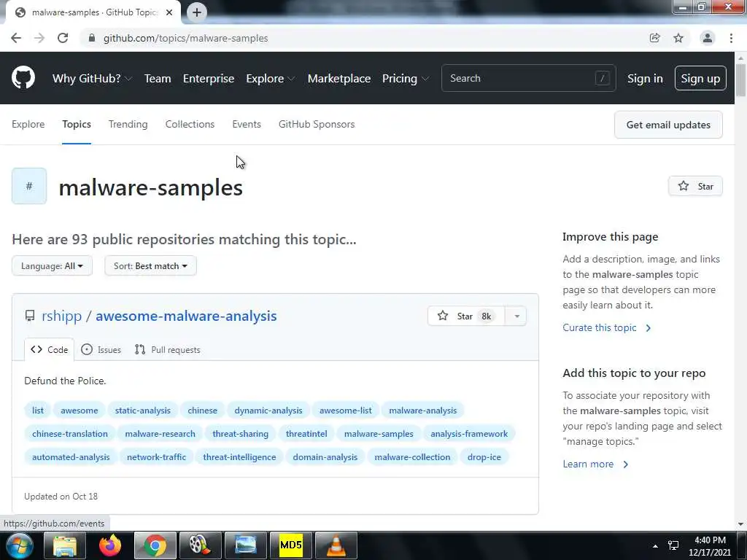The width and height of the screenshot is (747, 560).
Task: Click the GitHub octocat logo
Action: (x=23, y=78)
